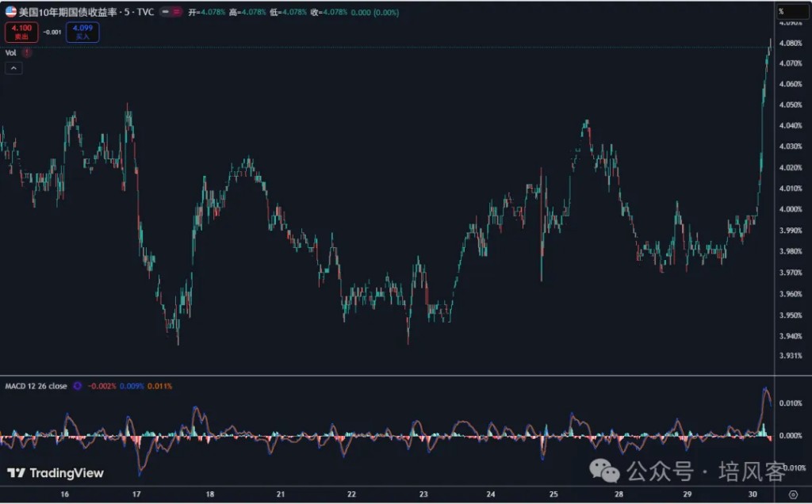Click date label 22 on time axis
The width and height of the screenshot is (812, 504).
tap(351, 494)
